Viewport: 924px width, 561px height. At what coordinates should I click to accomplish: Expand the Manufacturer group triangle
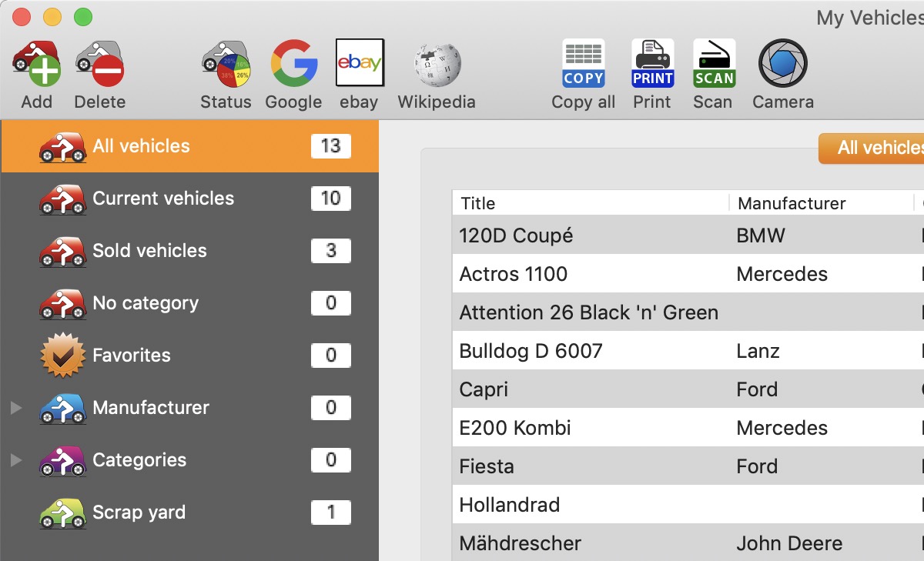[16, 408]
